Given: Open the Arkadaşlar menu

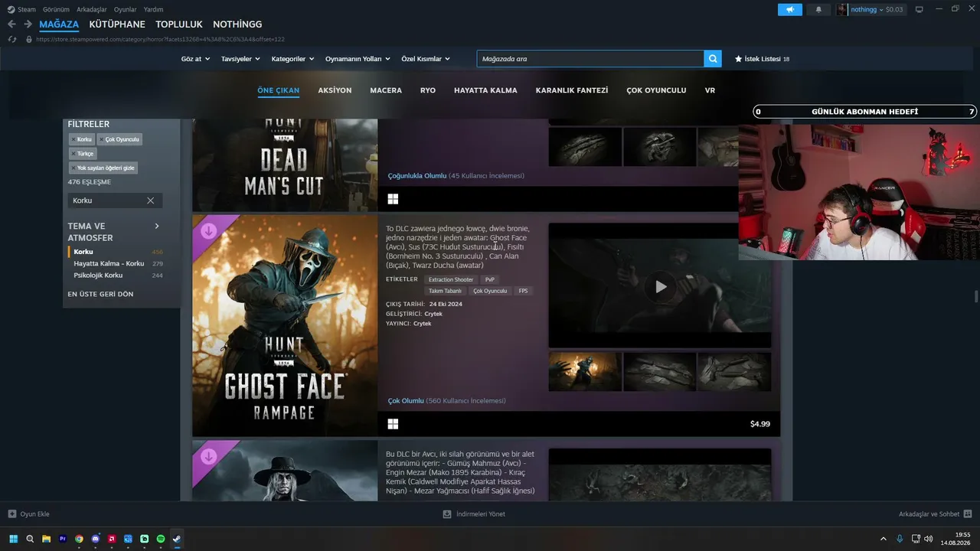Looking at the screenshot, I should [92, 9].
